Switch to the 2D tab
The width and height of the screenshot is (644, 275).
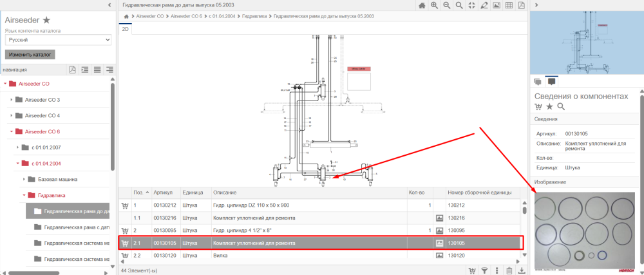[126, 30]
